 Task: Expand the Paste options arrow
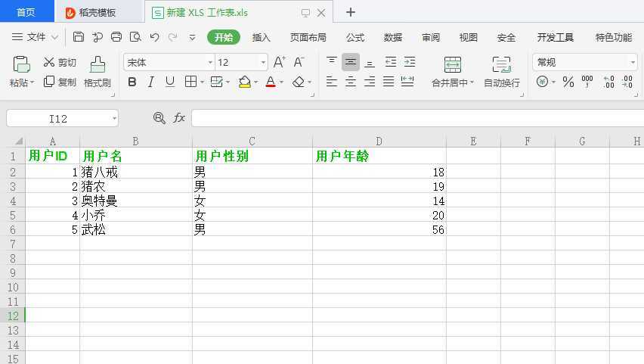tap(32, 82)
